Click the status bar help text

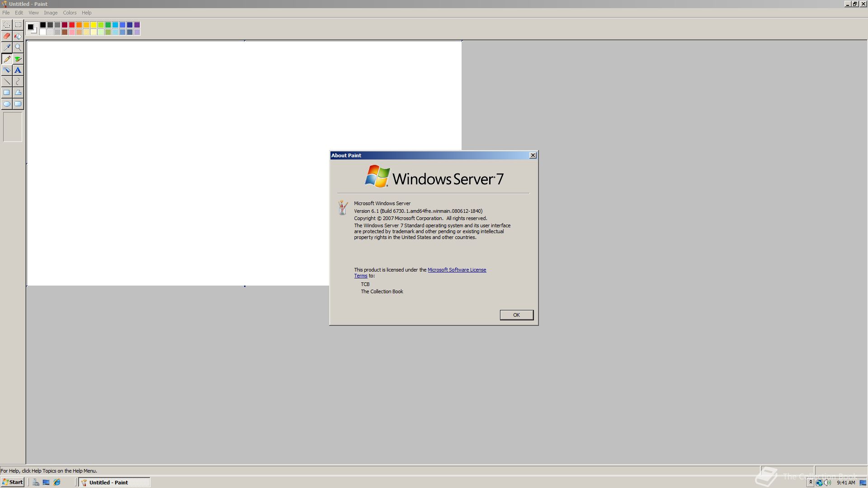(49, 471)
